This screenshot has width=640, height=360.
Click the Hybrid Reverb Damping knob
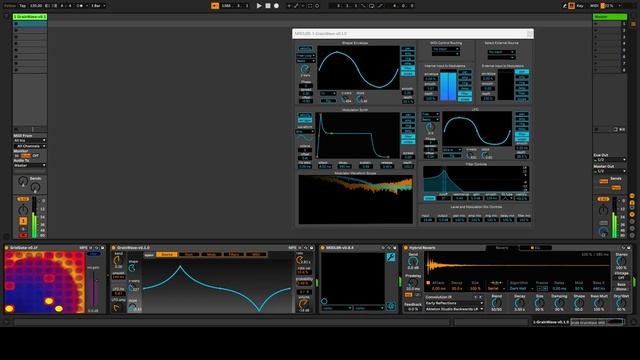click(559, 303)
